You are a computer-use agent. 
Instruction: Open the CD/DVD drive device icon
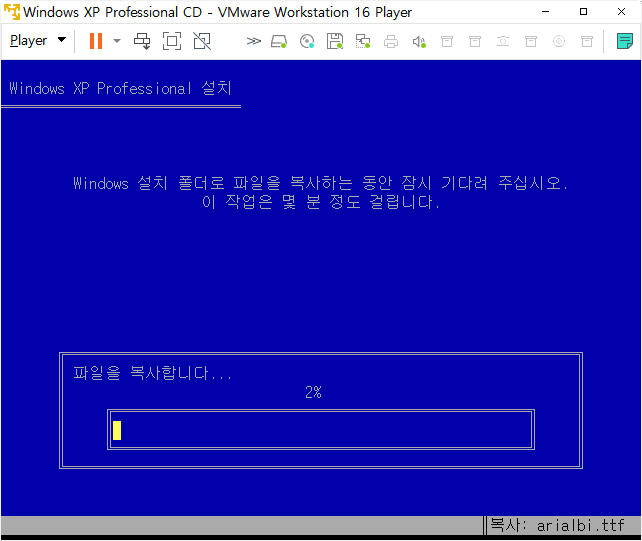(x=307, y=41)
